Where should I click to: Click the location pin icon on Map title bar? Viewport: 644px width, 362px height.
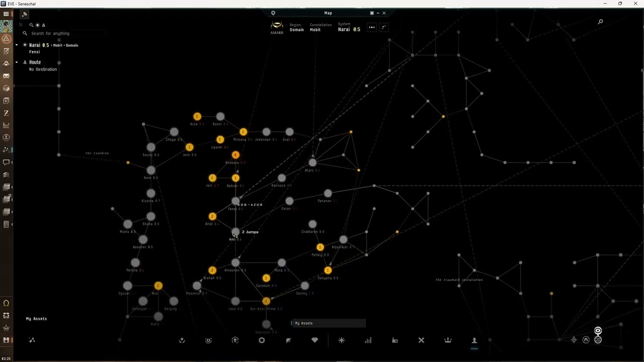(273, 13)
